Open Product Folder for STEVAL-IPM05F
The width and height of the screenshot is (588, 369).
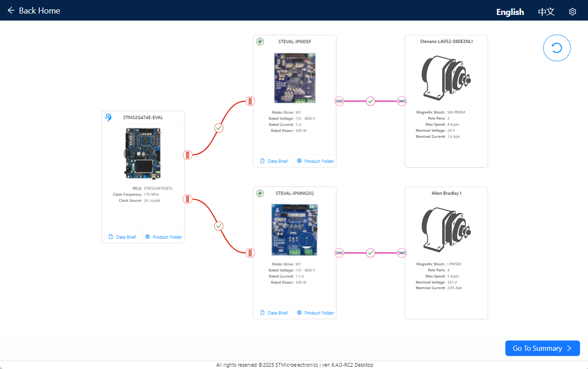click(315, 161)
